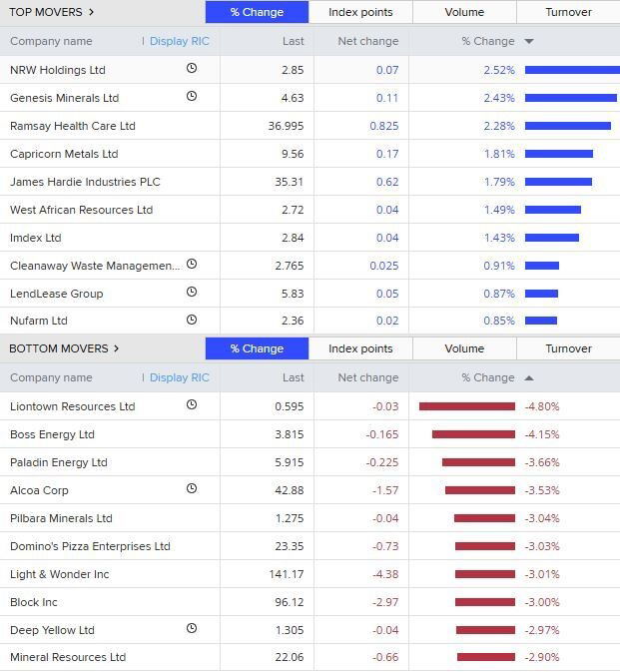Select Capricorn Metals Ltd row name

(x=64, y=154)
